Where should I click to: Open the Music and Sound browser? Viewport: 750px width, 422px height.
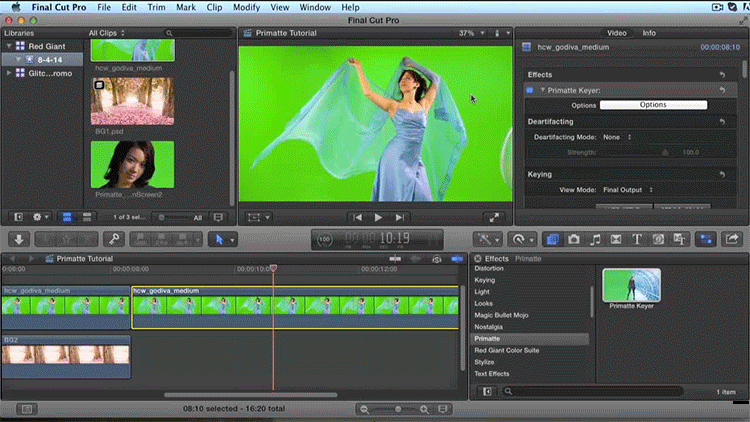click(595, 239)
